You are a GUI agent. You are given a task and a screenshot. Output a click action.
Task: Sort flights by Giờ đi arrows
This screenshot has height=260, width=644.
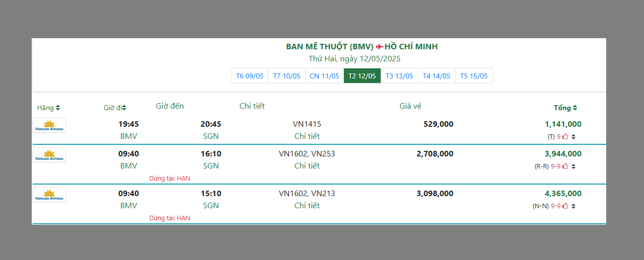124,108
